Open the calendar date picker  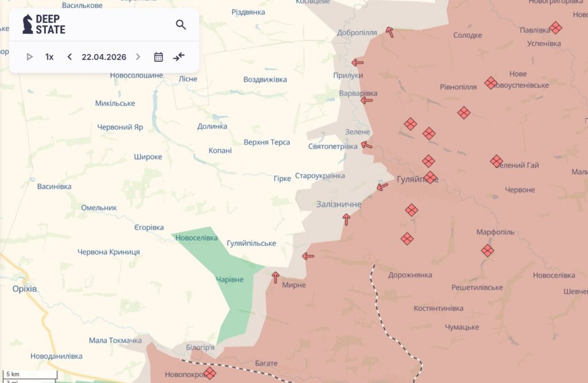158,57
